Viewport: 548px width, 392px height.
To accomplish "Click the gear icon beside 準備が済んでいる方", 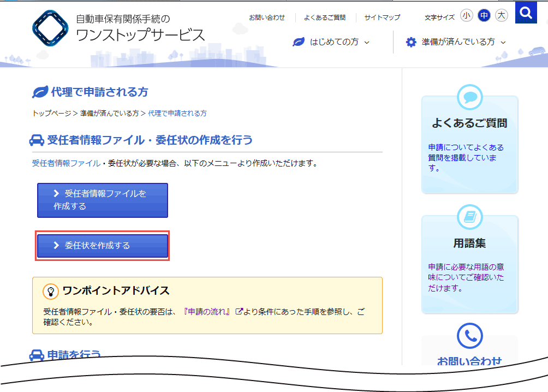I will (x=411, y=43).
